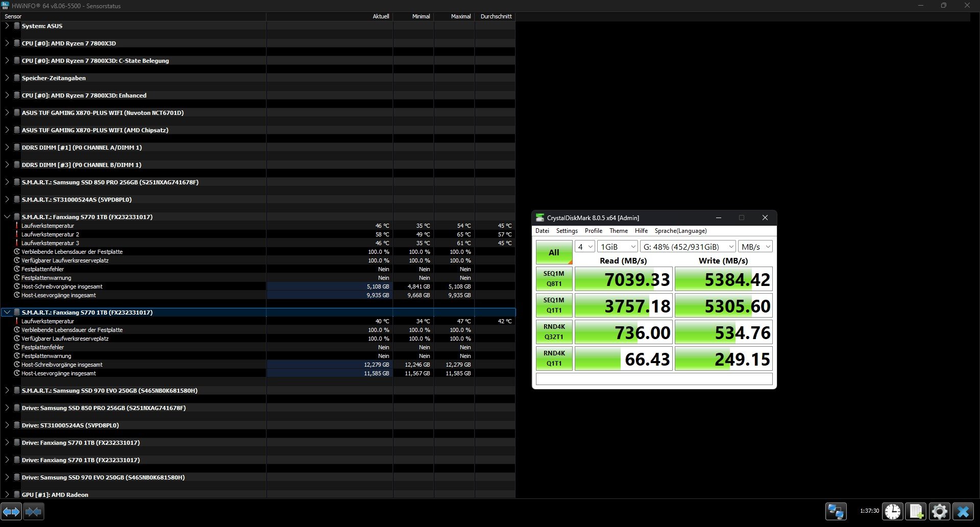Run the SEQ1M Q1T1 test
Image resolution: width=980 pixels, height=527 pixels.
click(x=554, y=305)
